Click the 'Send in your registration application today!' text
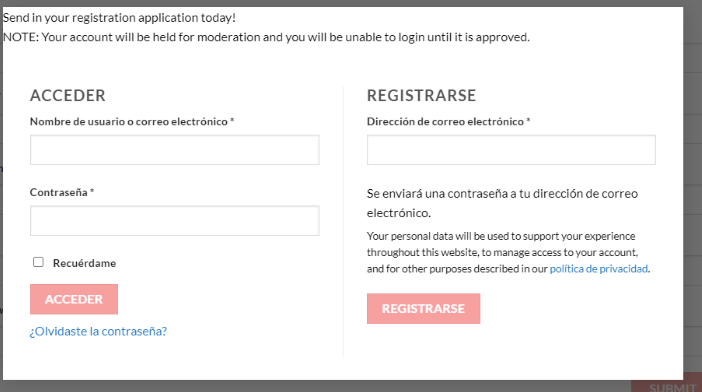The height and width of the screenshot is (392, 702). point(119,18)
